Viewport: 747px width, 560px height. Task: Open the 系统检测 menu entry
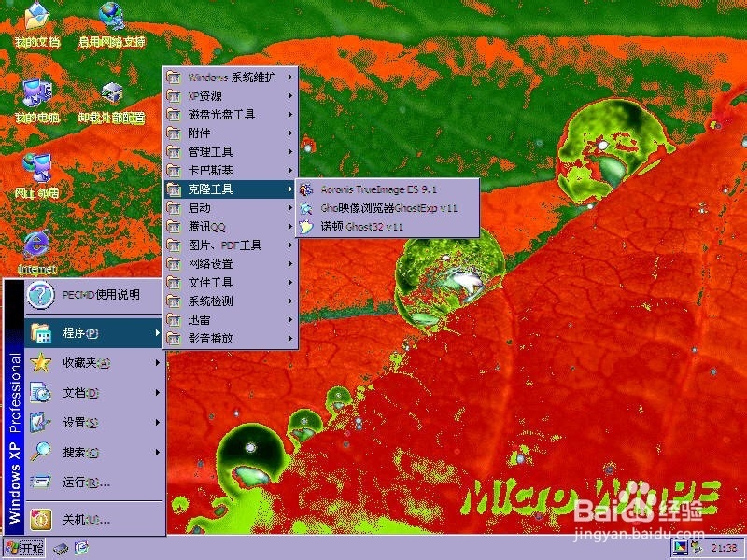tap(231, 301)
